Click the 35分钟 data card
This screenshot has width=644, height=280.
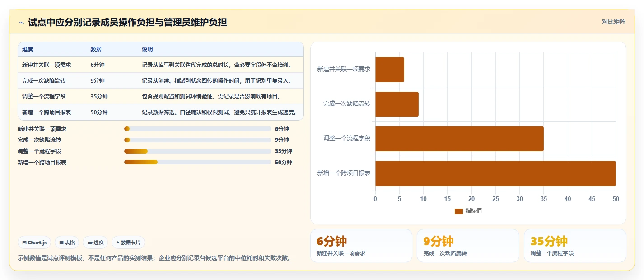pyautogui.click(x=575, y=246)
